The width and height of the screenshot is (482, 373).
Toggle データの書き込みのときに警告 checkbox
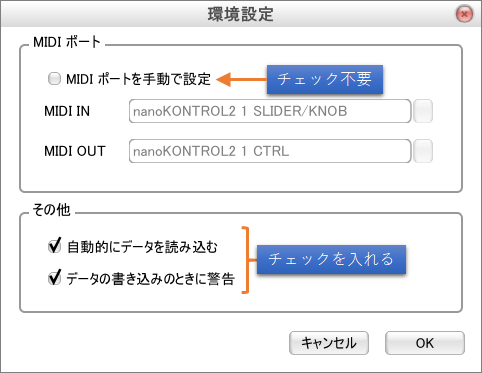[x=55, y=278]
